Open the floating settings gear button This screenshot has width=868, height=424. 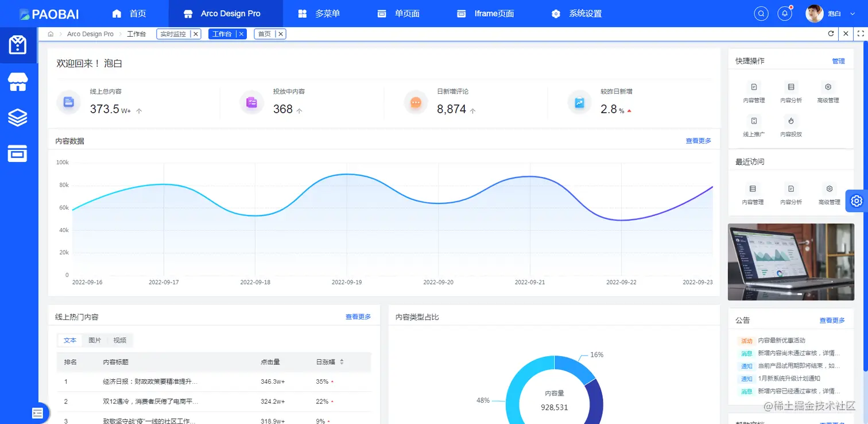point(857,201)
